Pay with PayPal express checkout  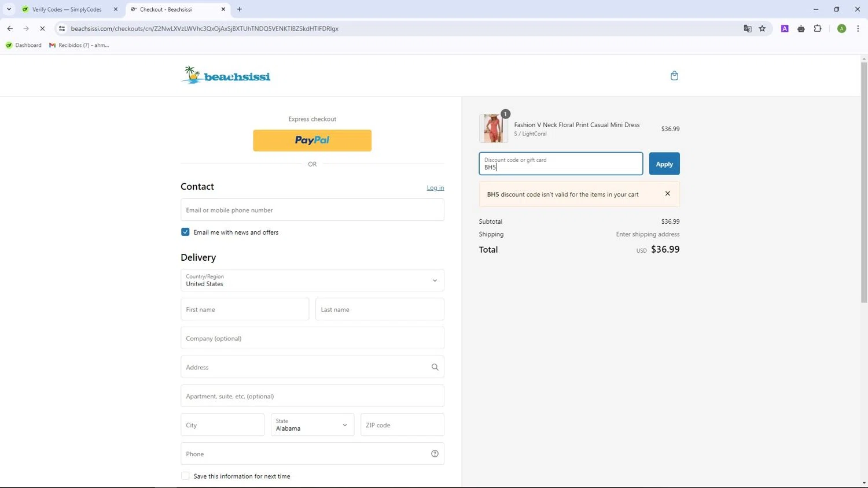click(x=312, y=141)
